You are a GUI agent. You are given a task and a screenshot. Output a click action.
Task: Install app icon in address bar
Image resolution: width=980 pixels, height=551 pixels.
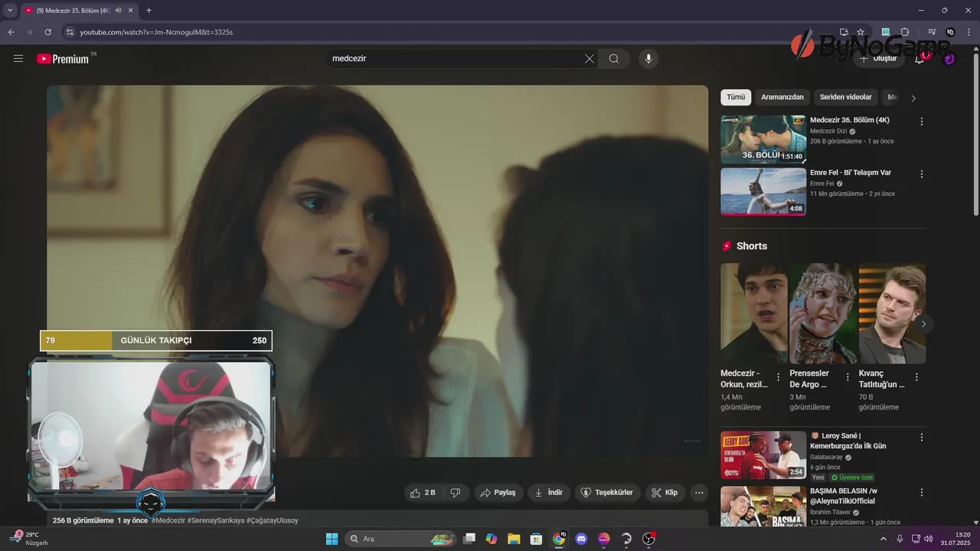[844, 32]
